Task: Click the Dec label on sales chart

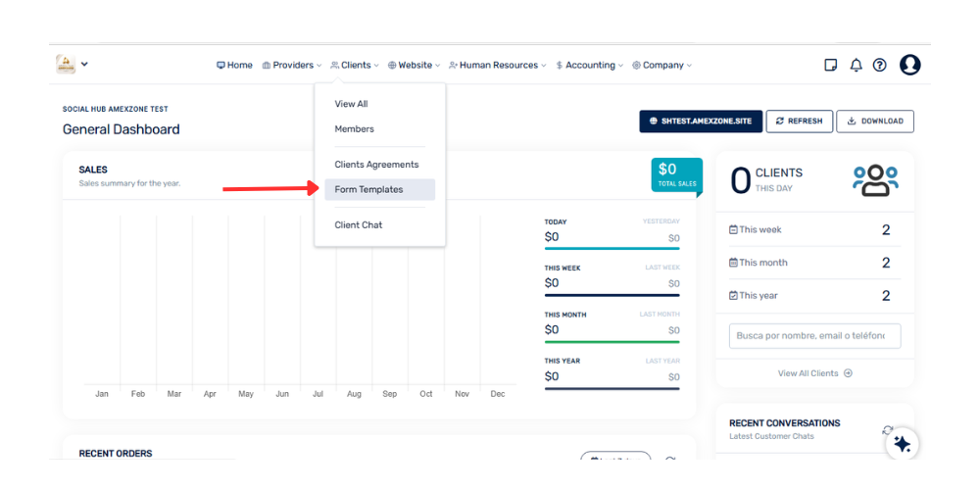Action: (498, 394)
